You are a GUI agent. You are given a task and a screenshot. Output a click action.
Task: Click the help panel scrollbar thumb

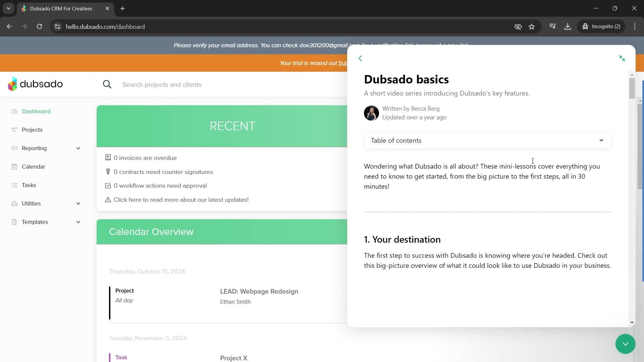[632, 88]
